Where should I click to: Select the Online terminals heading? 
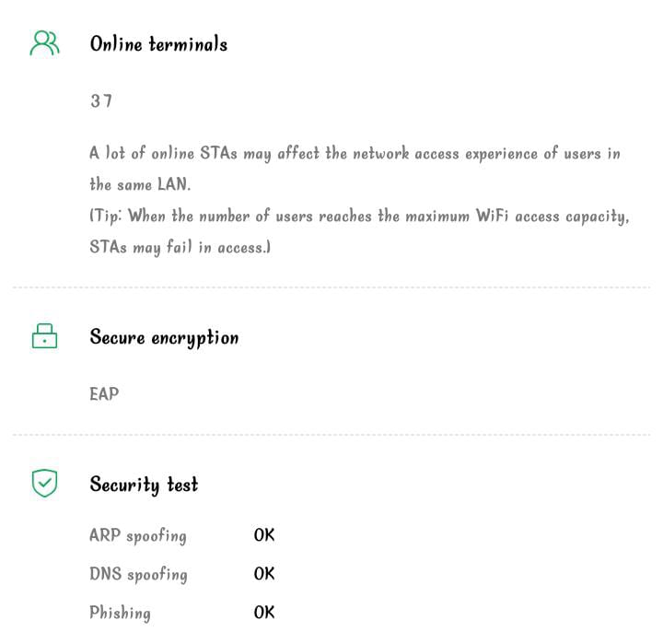click(158, 43)
